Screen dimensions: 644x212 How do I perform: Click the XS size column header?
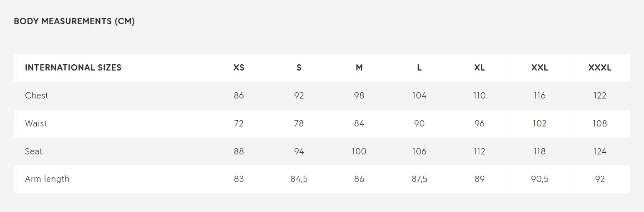[239, 68]
